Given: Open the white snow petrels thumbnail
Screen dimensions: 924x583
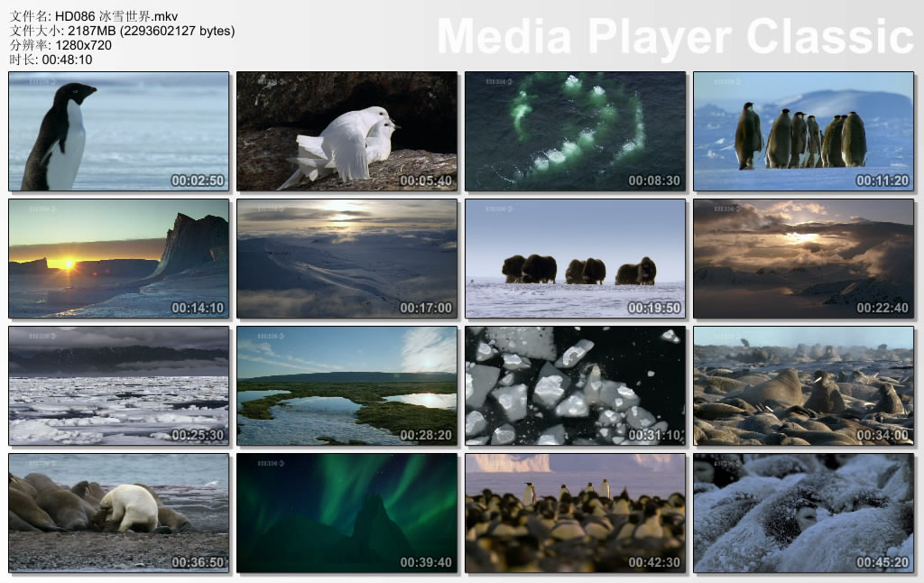Looking at the screenshot, I should coord(346,132).
